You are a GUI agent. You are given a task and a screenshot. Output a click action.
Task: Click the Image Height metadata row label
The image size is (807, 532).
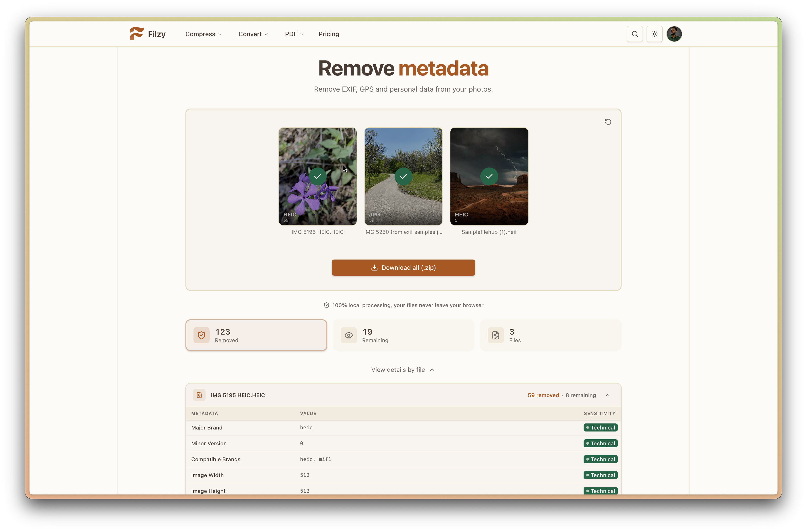[x=208, y=491]
